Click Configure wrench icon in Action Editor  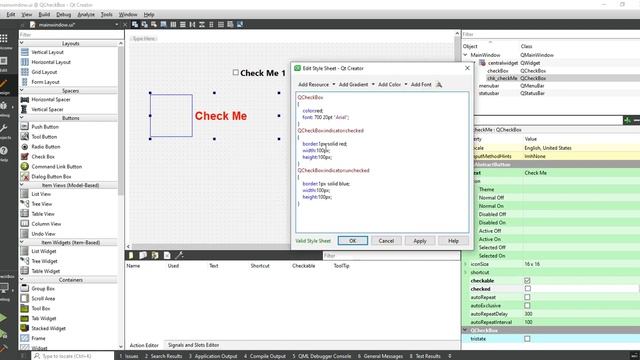179,256
